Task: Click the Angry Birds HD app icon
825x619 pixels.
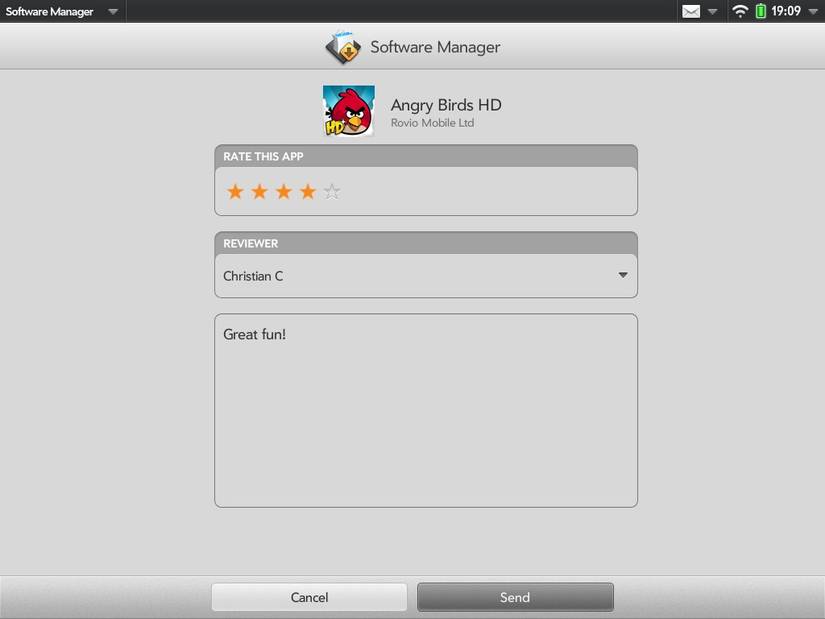Action: (x=349, y=111)
